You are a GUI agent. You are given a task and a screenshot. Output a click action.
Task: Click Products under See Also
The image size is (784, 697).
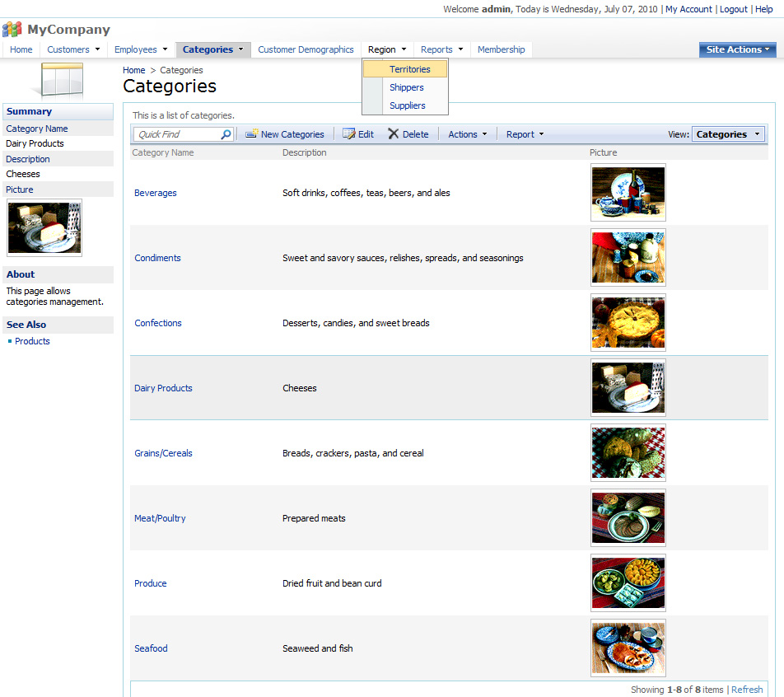pyautogui.click(x=32, y=341)
